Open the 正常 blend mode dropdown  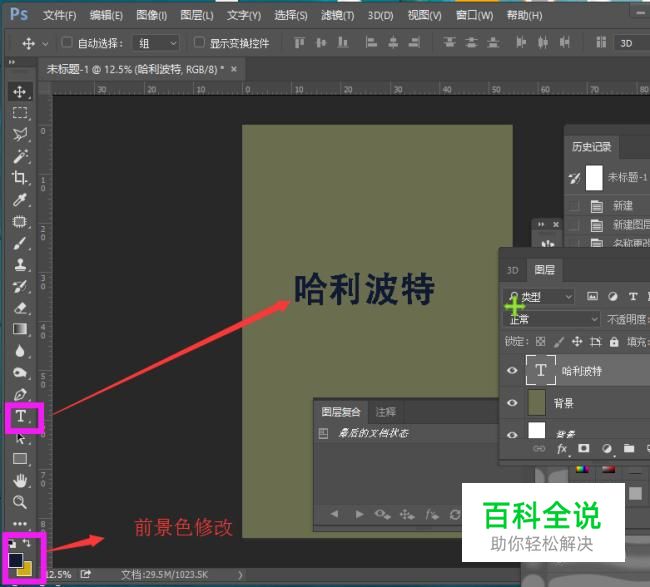(x=552, y=319)
